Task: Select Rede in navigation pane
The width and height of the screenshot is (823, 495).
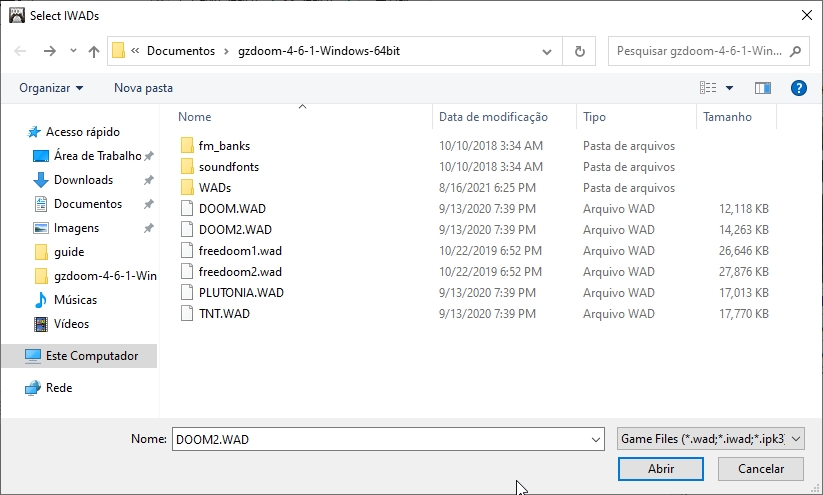Action: pos(59,388)
